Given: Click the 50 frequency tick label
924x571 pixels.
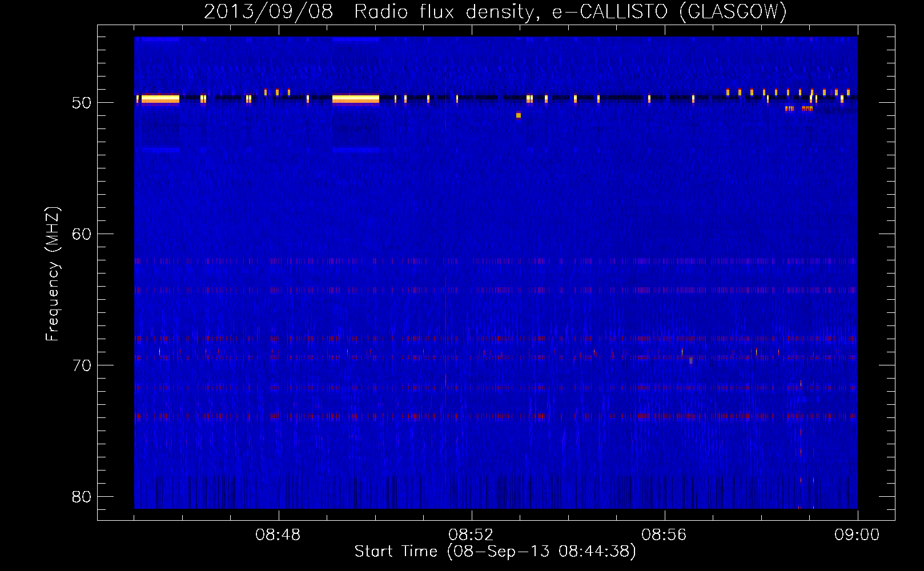Looking at the screenshot, I should pyautogui.click(x=82, y=103).
